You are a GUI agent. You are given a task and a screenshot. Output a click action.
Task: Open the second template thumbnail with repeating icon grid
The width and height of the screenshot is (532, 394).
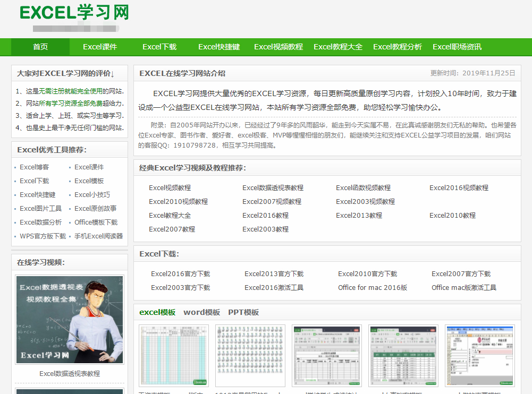tap(250, 356)
